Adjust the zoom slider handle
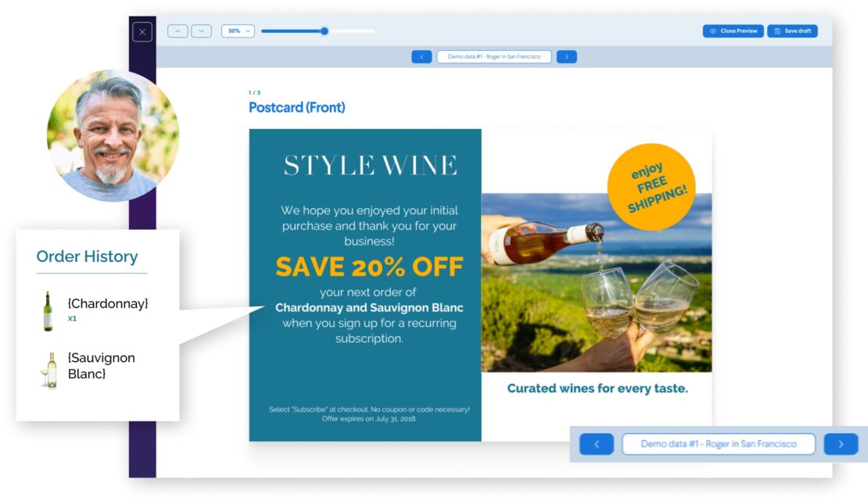The width and height of the screenshot is (868, 502). [325, 31]
